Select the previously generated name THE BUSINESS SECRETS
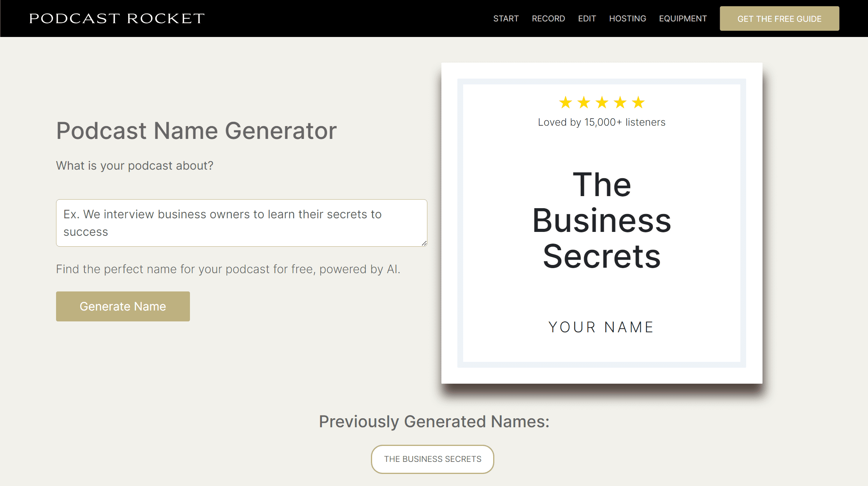 tap(432, 459)
